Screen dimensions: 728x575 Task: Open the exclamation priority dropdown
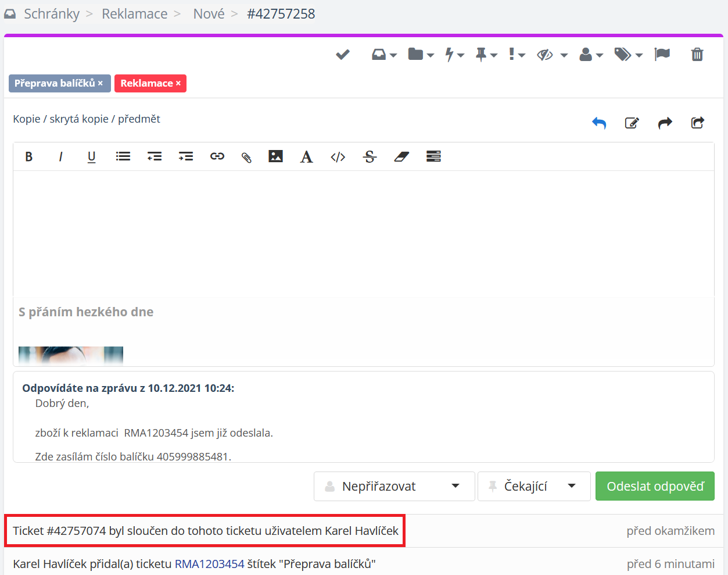click(x=517, y=55)
